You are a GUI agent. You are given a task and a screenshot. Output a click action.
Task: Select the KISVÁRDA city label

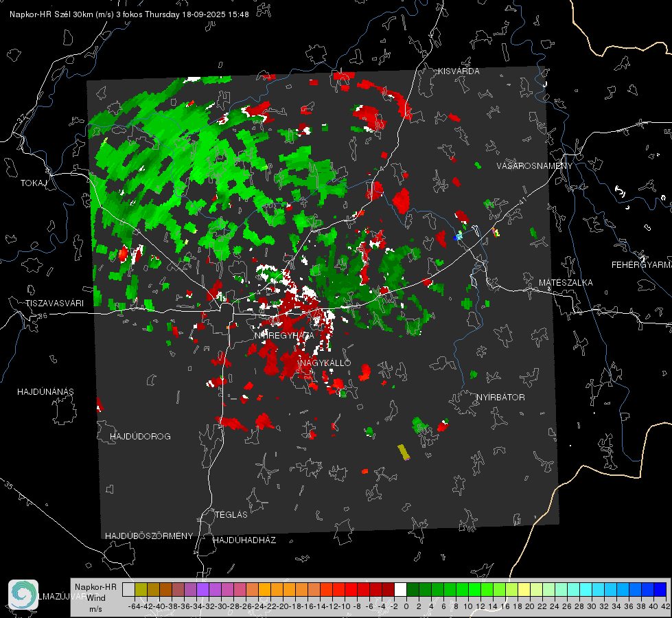(459, 71)
